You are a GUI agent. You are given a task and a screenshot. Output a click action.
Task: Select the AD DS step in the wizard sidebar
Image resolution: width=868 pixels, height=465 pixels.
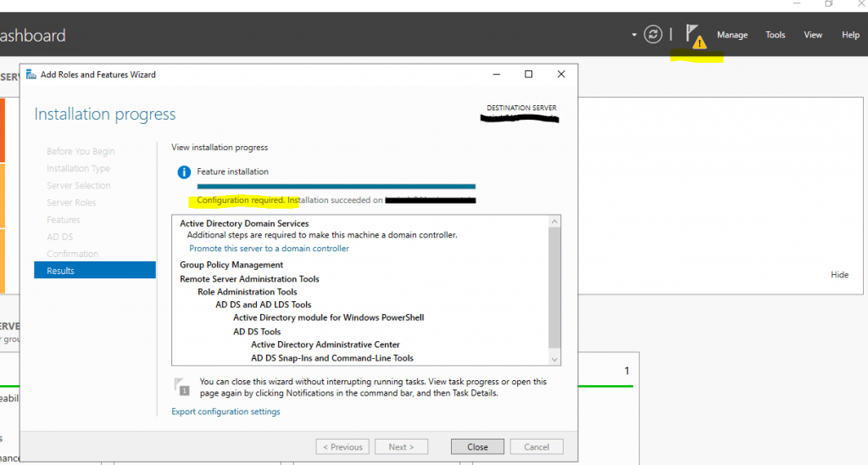tap(60, 237)
